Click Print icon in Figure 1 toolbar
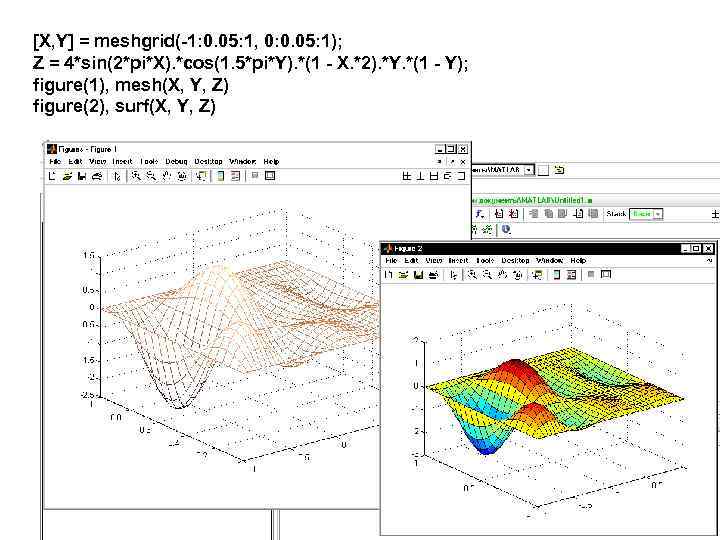This screenshot has height=540, width=720. (x=97, y=176)
